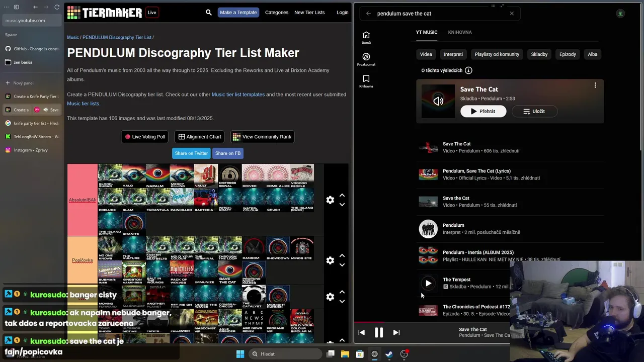The height and width of the screenshot is (362, 644).
Task: Move third tier row down
Action: click(342, 301)
